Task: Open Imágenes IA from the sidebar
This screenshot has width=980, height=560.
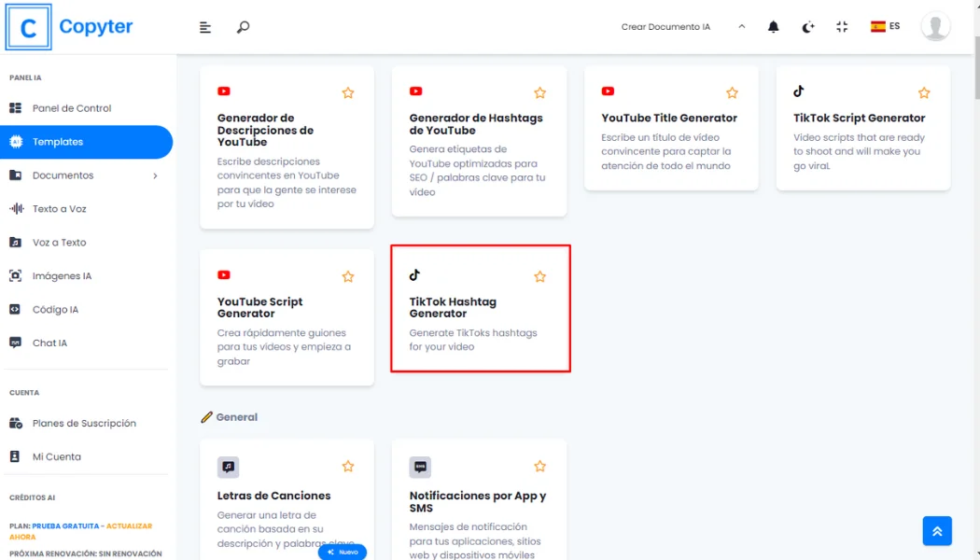Action: pyautogui.click(x=62, y=276)
